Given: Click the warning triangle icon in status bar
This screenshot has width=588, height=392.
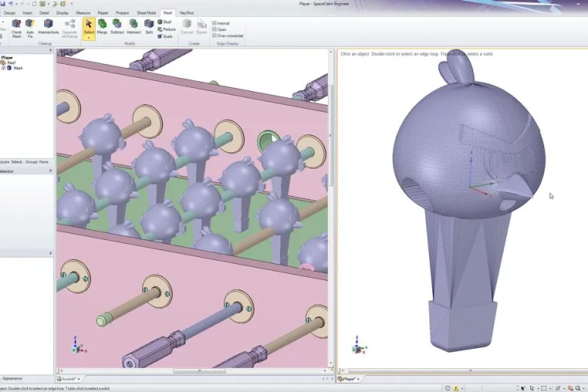Looking at the screenshot, I should [x=456, y=388].
